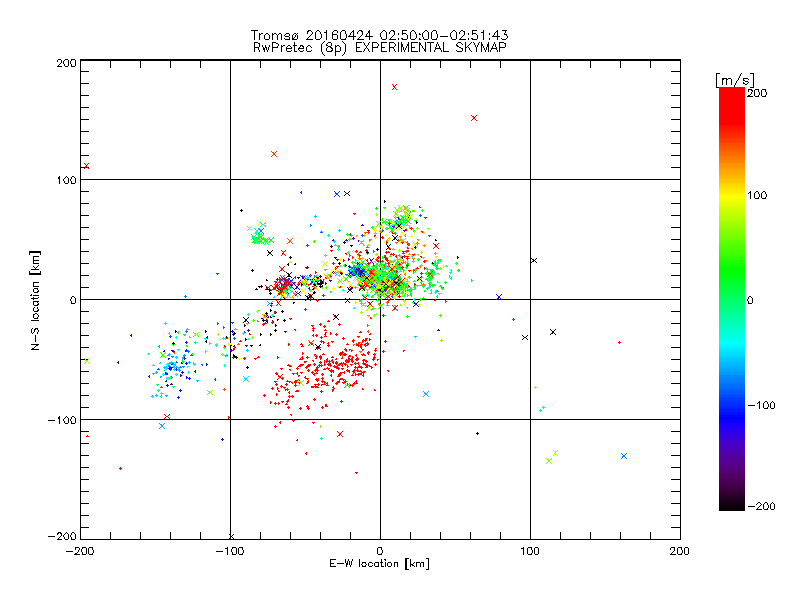800x600 pixels.
Task: Click the colorbar '-100' label
Action: [x=761, y=405]
